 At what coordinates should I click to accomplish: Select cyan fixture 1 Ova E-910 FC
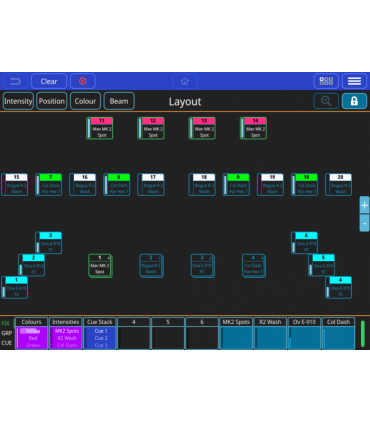point(15,287)
